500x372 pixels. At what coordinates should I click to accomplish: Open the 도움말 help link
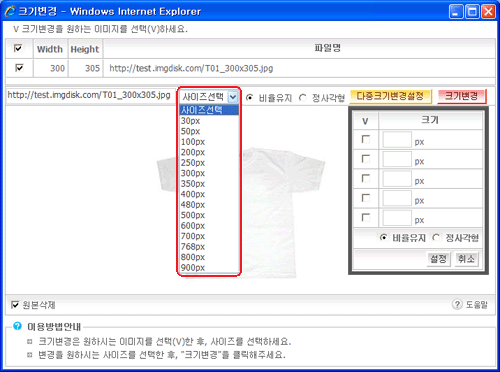click(x=476, y=305)
